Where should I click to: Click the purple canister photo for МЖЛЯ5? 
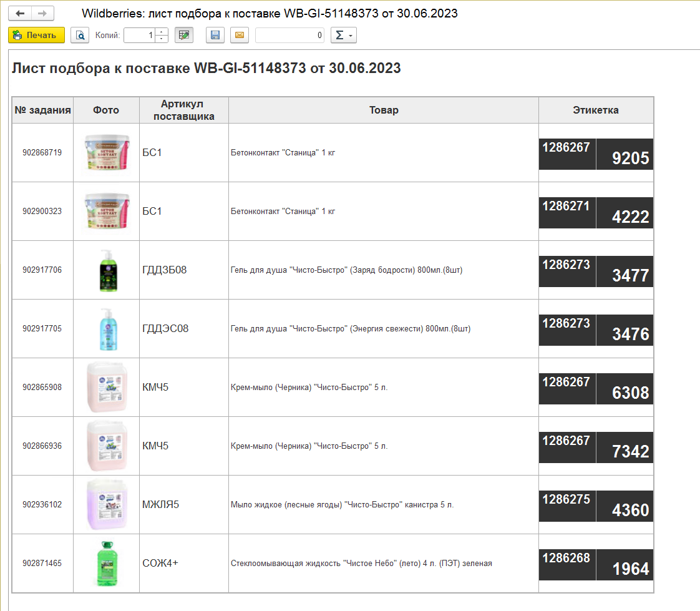(x=106, y=505)
